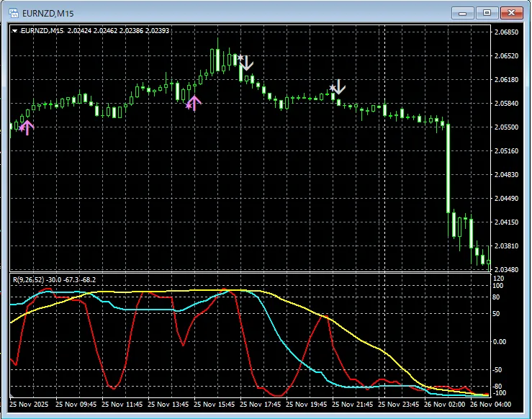Click the small triangle before EURNZD,M15 label
This screenshot has width=532, height=419.
pyautogui.click(x=14, y=31)
